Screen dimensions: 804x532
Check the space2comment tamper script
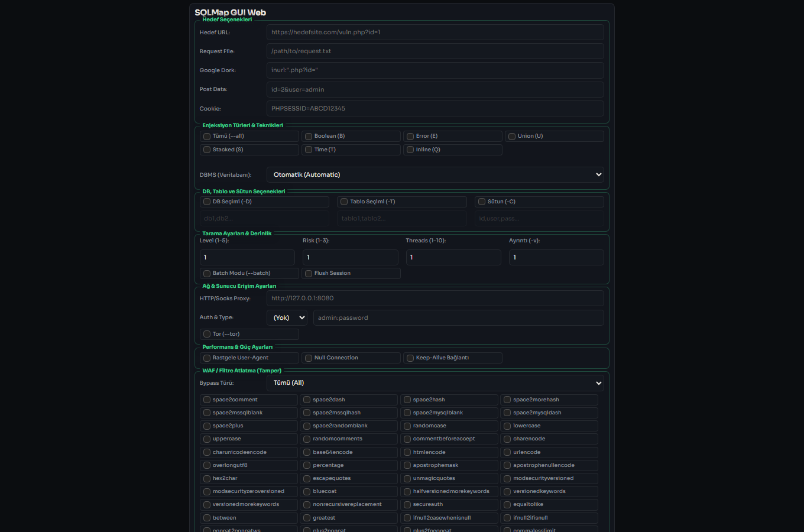(x=207, y=400)
